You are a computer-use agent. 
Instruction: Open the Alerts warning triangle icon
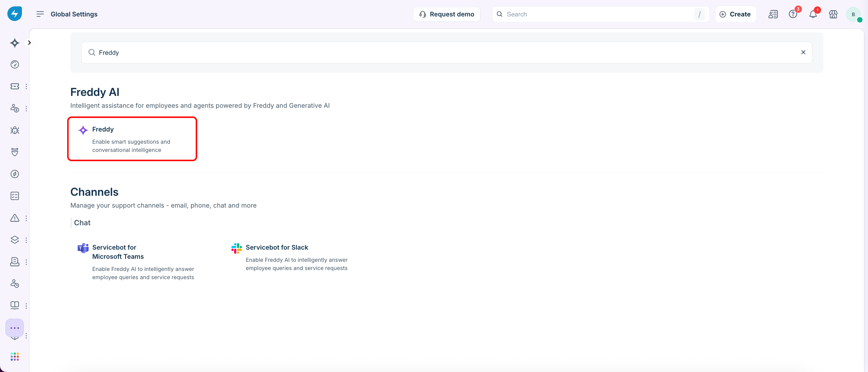point(15,218)
